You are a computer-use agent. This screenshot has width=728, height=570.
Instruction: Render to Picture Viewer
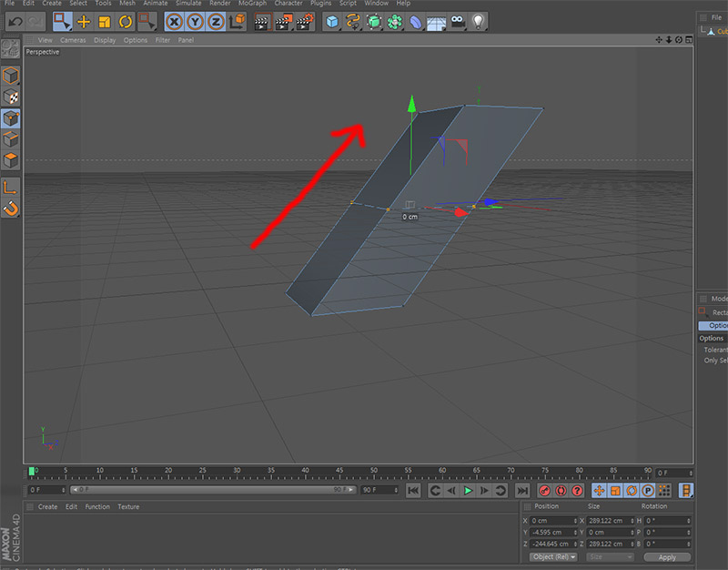tap(283, 22)
